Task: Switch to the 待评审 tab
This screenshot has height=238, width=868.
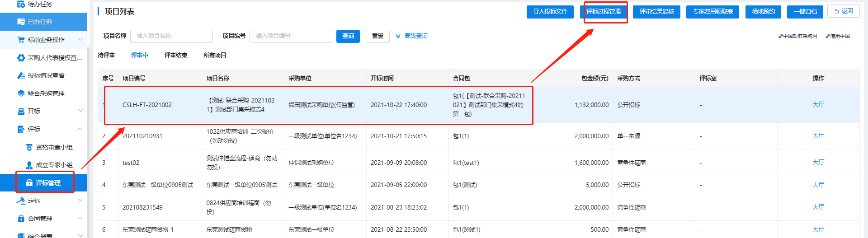Action: click(x=106, y=55)
